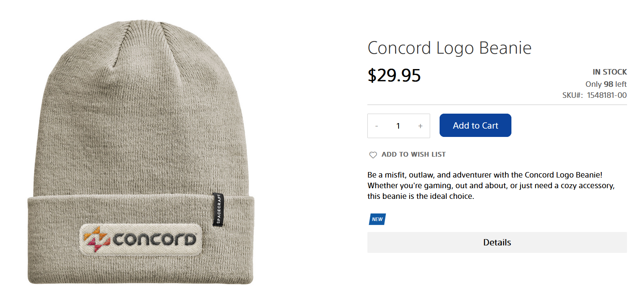Click the quantity input field
Image resolution: width=644 pixels, height=305 pixels.
[x=398, y=126]
